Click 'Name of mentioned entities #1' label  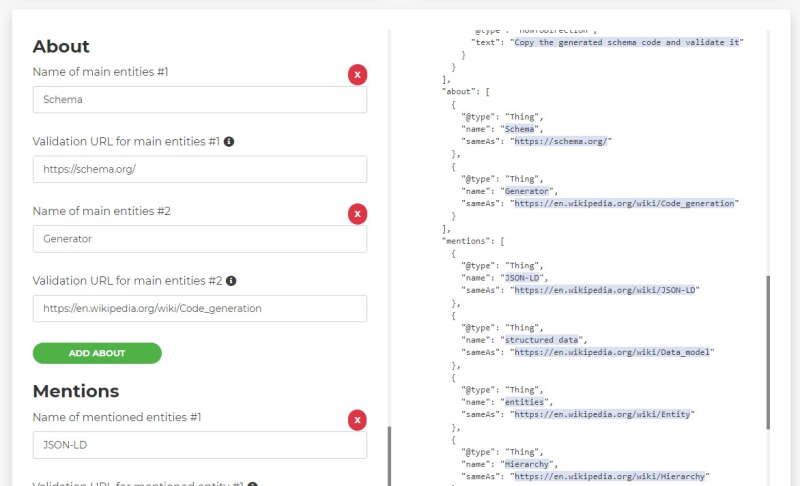pos(117,417)
